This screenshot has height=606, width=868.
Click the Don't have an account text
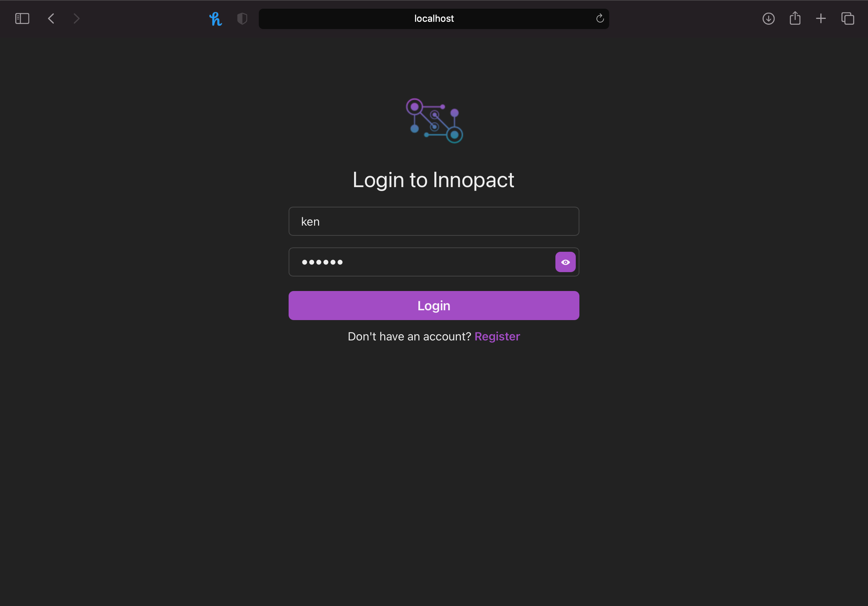coord(409,336)
